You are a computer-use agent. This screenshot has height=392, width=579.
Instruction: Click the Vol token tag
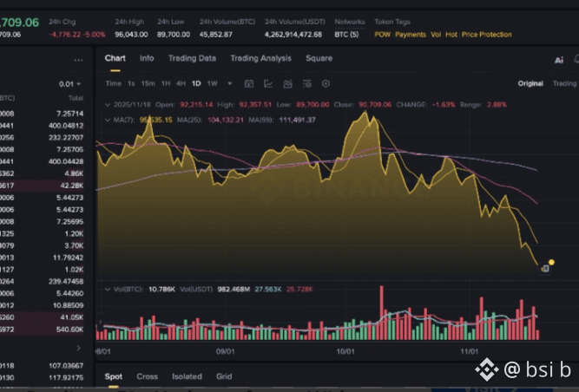436,35
